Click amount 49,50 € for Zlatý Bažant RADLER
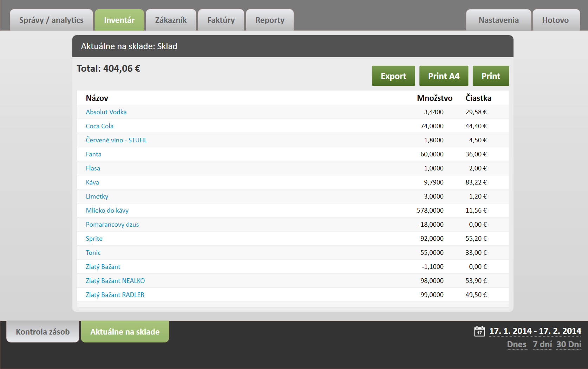 pyautogui.click(x=476, y=295)
